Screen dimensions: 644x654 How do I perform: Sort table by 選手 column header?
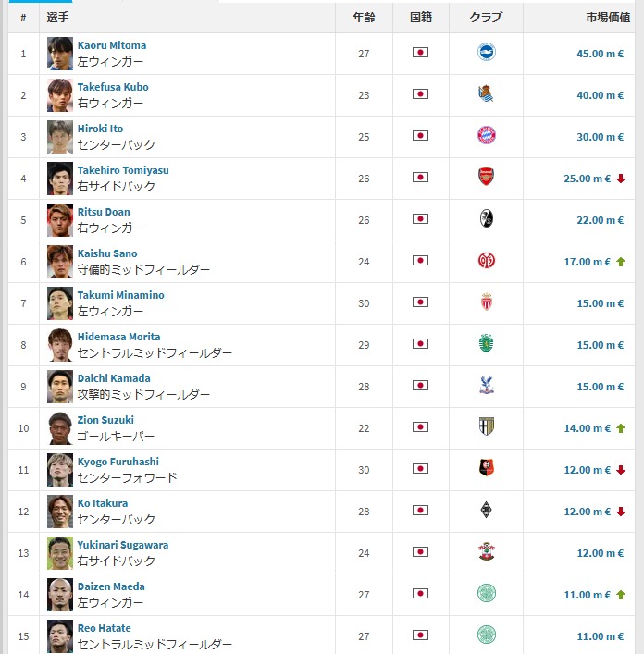click(57, 17)
